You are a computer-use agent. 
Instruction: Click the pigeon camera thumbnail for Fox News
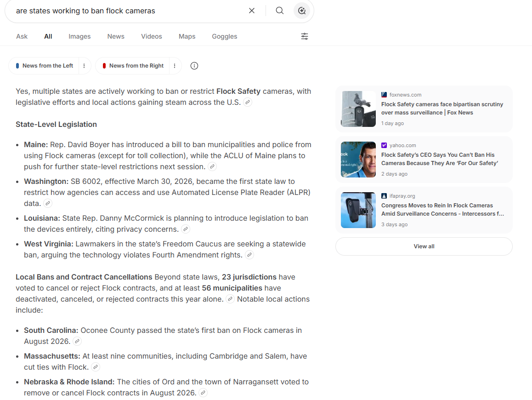tap(358, 109)
